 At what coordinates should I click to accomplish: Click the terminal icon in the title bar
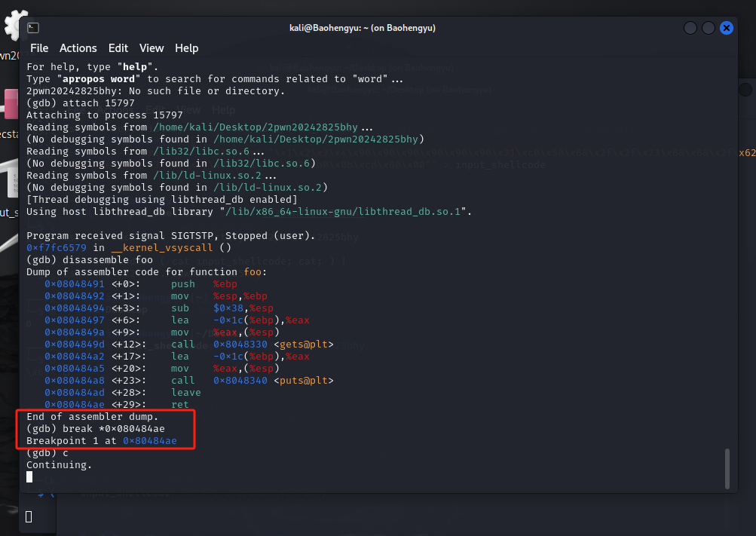click(32, 28)
